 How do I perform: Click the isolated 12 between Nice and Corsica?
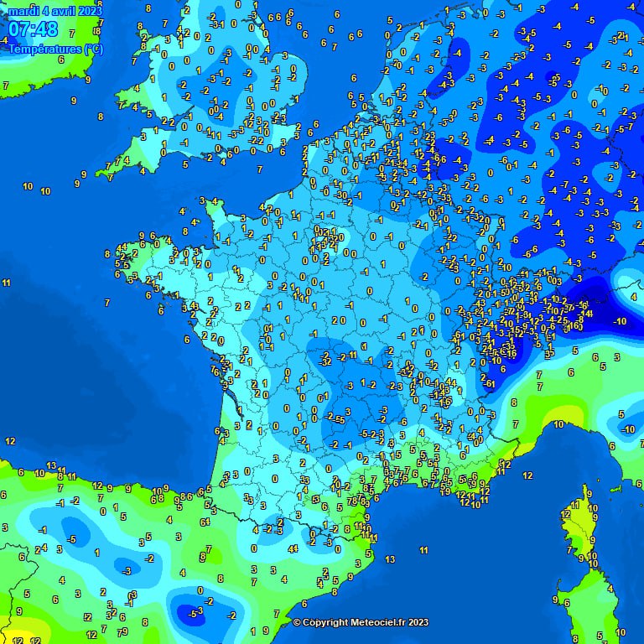click(x=527, y=475)
